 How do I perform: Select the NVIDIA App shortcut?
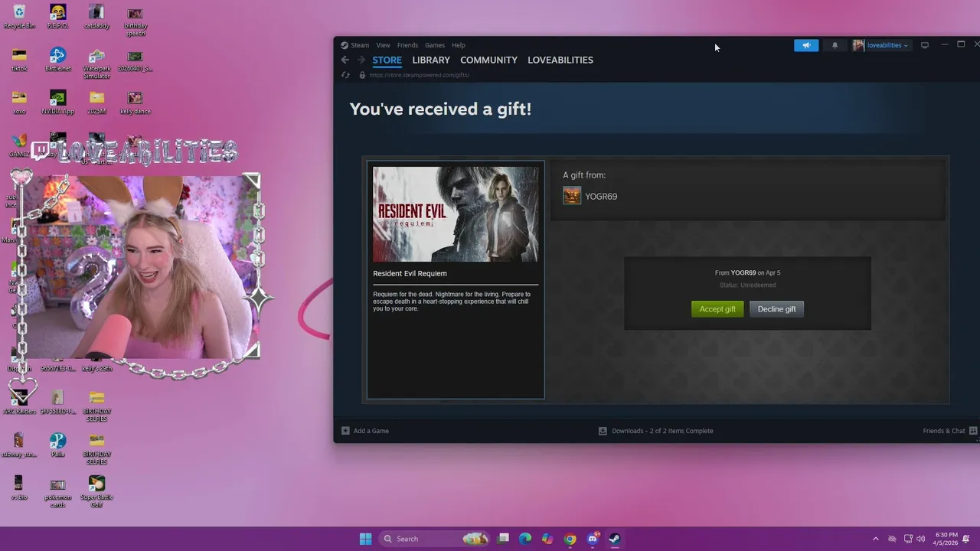[x=57, y=103]
